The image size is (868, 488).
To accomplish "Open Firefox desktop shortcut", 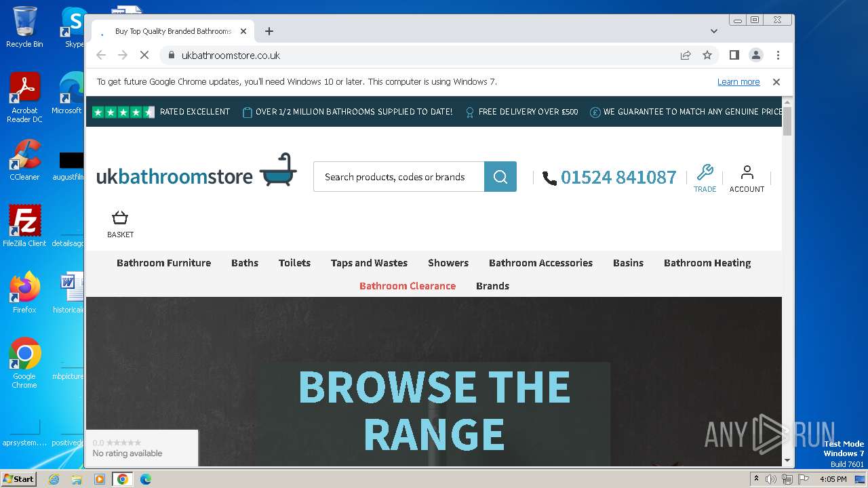I will point(24,293).
